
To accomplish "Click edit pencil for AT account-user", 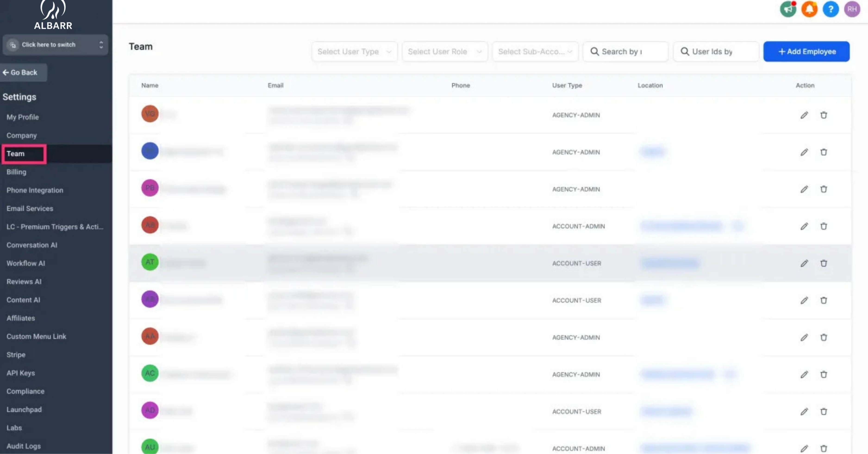I will (x=804, y=263).
